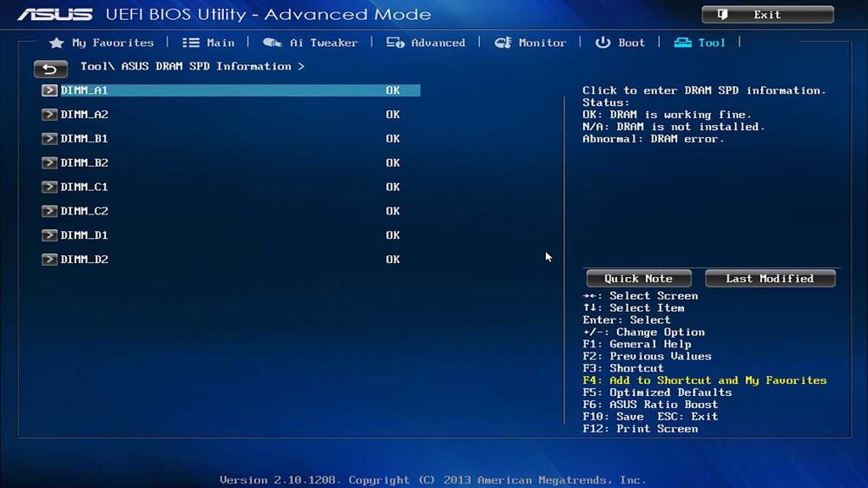Click the BIOS version copyright text
Screen dimensions: 868x488
pyautogui.click(x=433, y=480)
